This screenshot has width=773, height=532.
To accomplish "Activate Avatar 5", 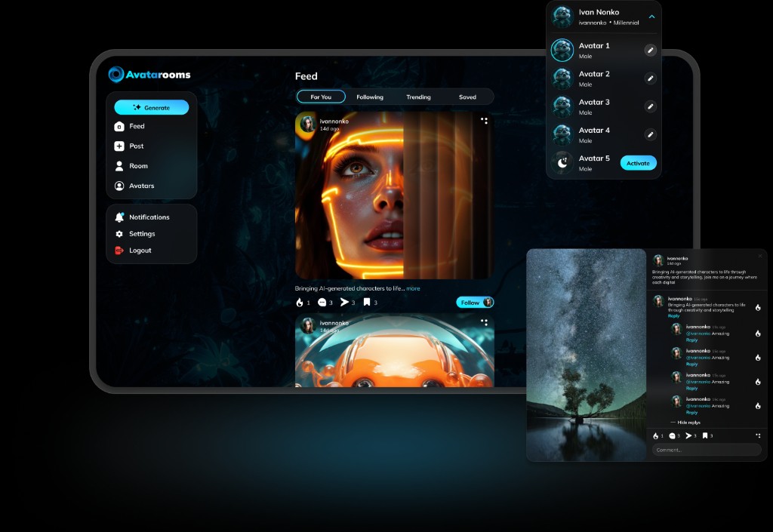I will [x=638, y=163].
